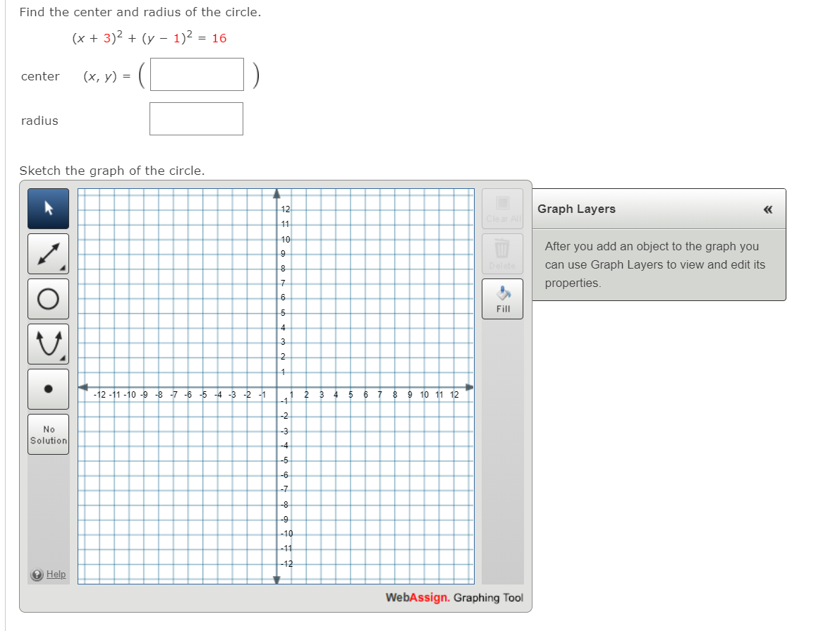The image size is (840, 631).
Task: Click the radius input field
Action: pos(196,118)
